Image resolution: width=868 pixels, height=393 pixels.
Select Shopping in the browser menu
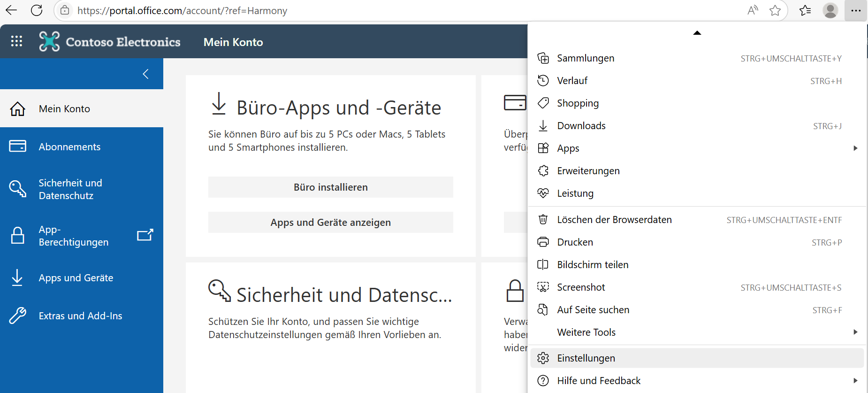tap(697, 103)
